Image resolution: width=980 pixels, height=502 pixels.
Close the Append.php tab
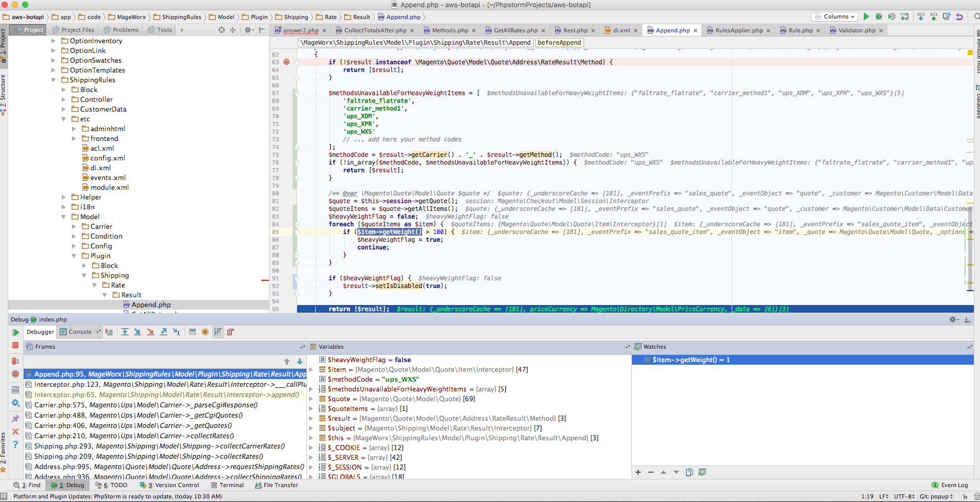click(696, 31)
